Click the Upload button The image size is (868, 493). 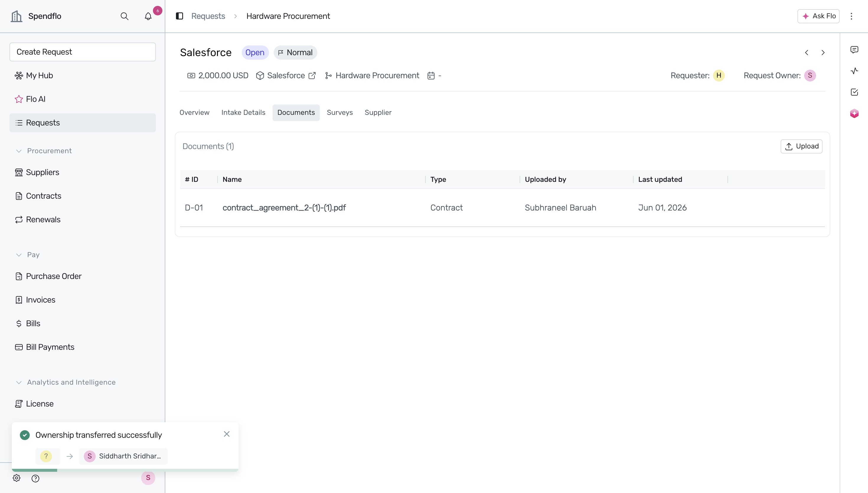point(801,146)
